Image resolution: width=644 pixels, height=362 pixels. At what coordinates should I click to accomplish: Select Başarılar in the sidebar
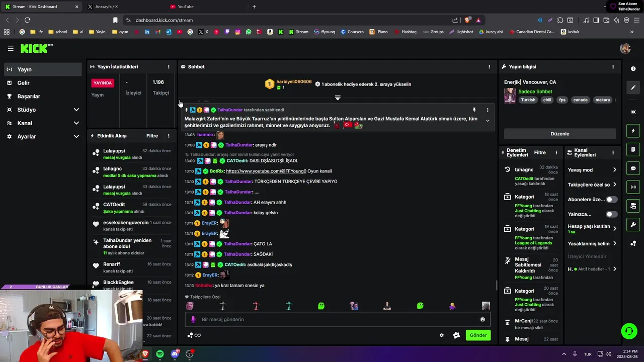point(43,96)
